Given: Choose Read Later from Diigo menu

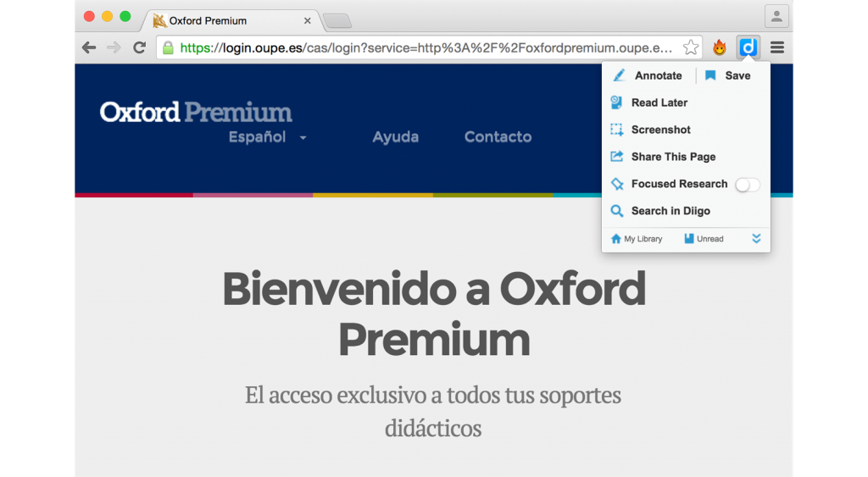Looking at the screenshot, I should pyautogui.click(x=659, y=103).
